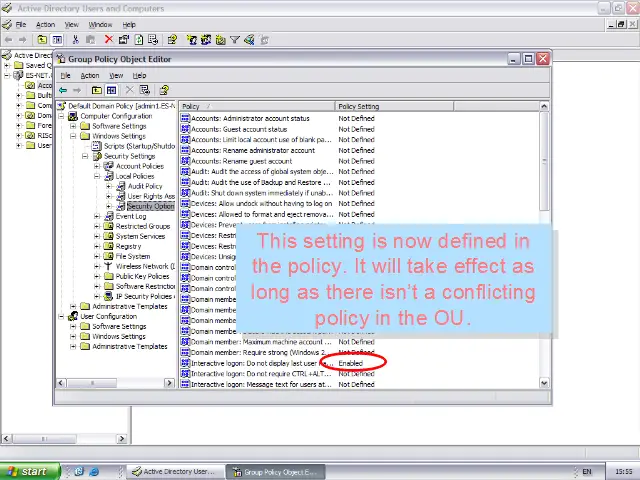Expand the Restricted Groups node
Screen dimensions: 640x480
[x=97, y=226]
